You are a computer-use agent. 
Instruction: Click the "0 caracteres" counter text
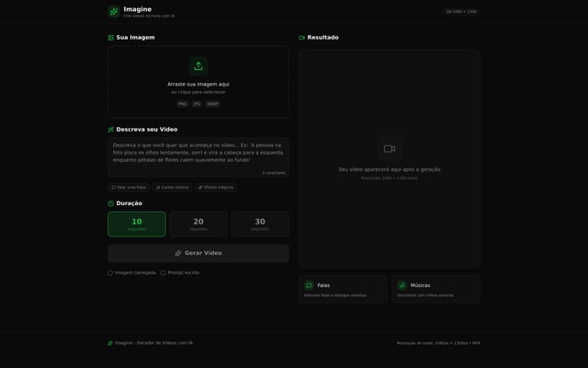tap(274, 173)
